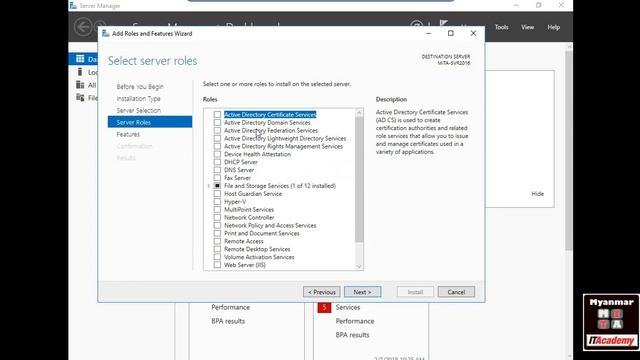Open View menu in Server Manager
The width and height of the screenshot is (640, 360).
(x=527, y=27)
